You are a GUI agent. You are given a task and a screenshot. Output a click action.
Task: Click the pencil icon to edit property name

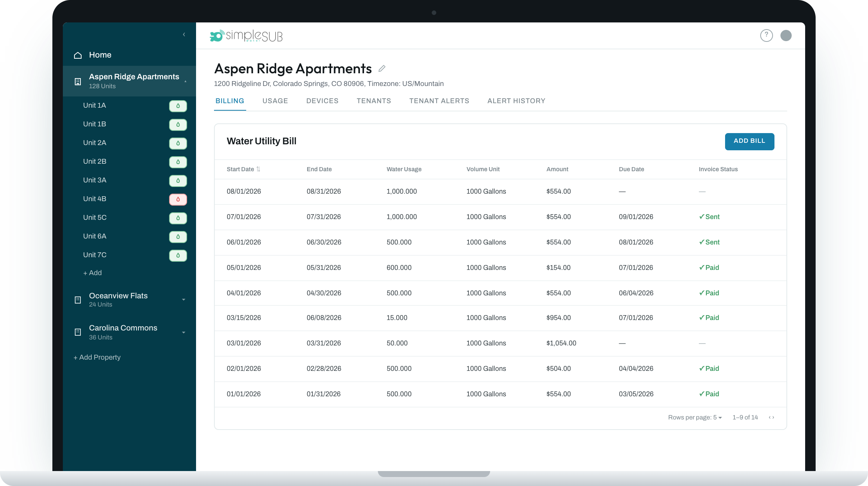(x=382, y=68)
